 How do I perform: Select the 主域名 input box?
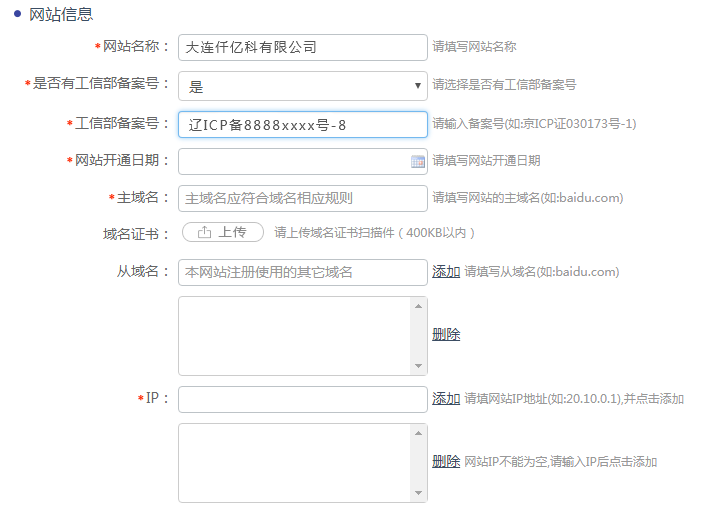(x=302, y=198)
